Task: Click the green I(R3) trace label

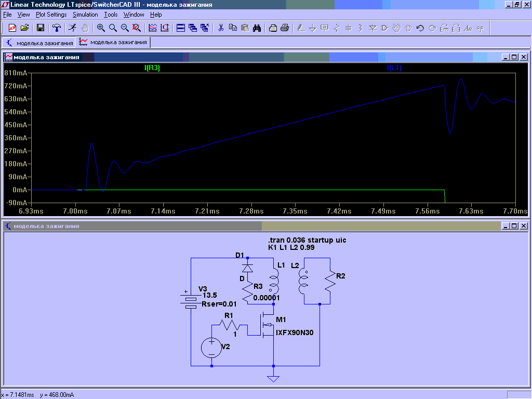Action: click(x=152, y=68)
